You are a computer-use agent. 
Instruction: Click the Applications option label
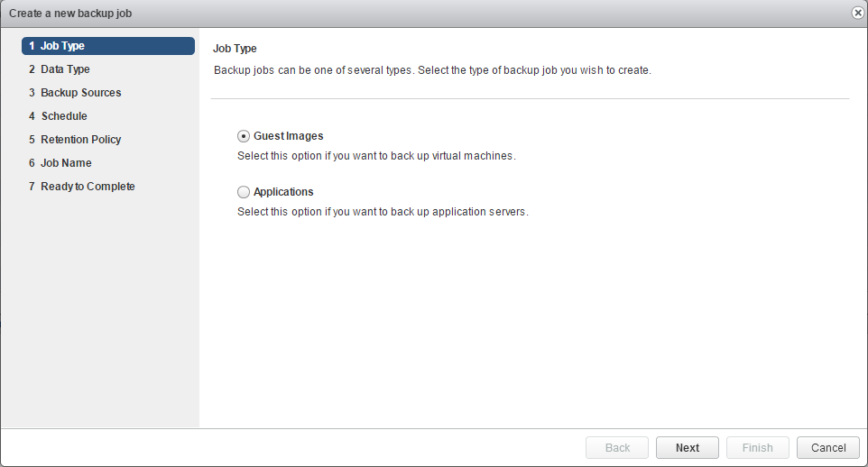[x=283, y=192]
